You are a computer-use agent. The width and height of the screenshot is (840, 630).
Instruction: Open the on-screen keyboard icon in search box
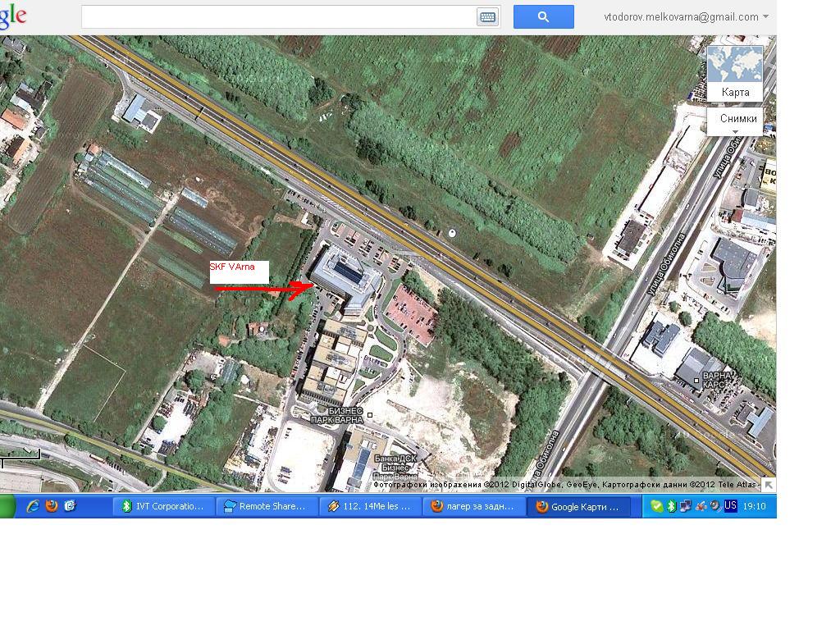(487, 17)
